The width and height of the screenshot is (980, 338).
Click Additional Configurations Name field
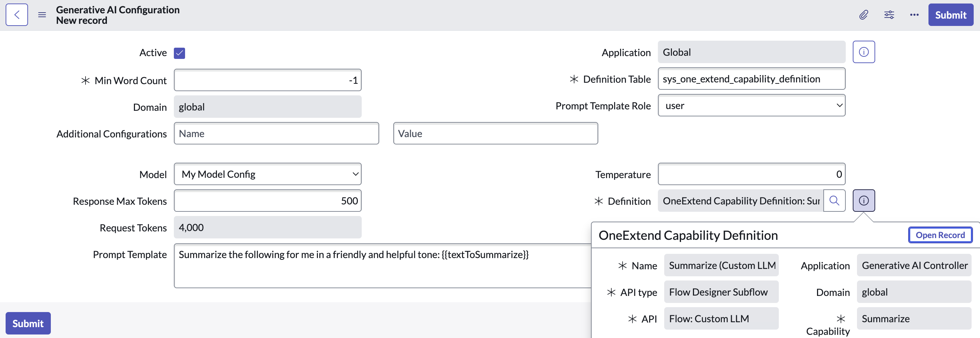tap(276, 133)
